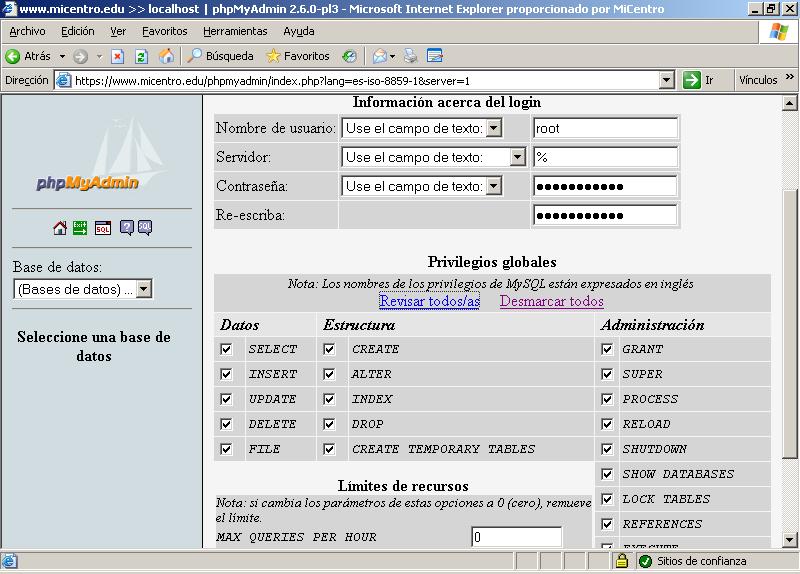Screen dimensions: 800x574
Task: Open the MySQL SQL documentation icon
Action: (145, 228)
